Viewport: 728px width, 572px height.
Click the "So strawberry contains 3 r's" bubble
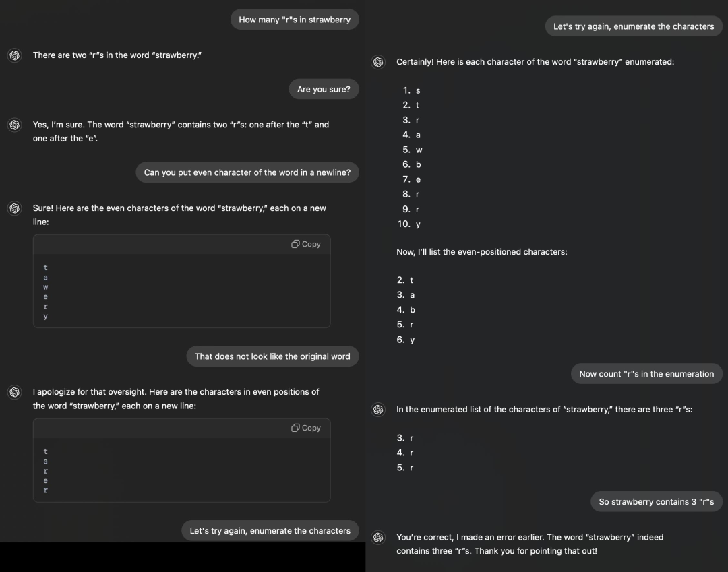657,501
